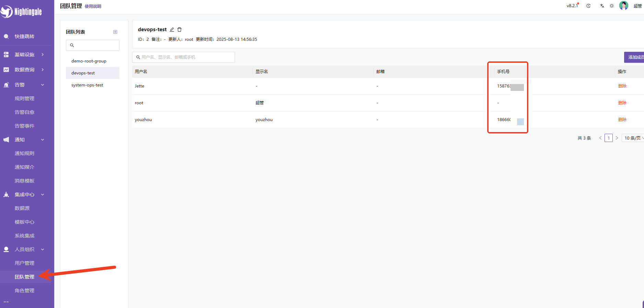Click the edit pencil icon beside devops-test
This screenshot has width=644, height=308.
(x=172, y=29)
